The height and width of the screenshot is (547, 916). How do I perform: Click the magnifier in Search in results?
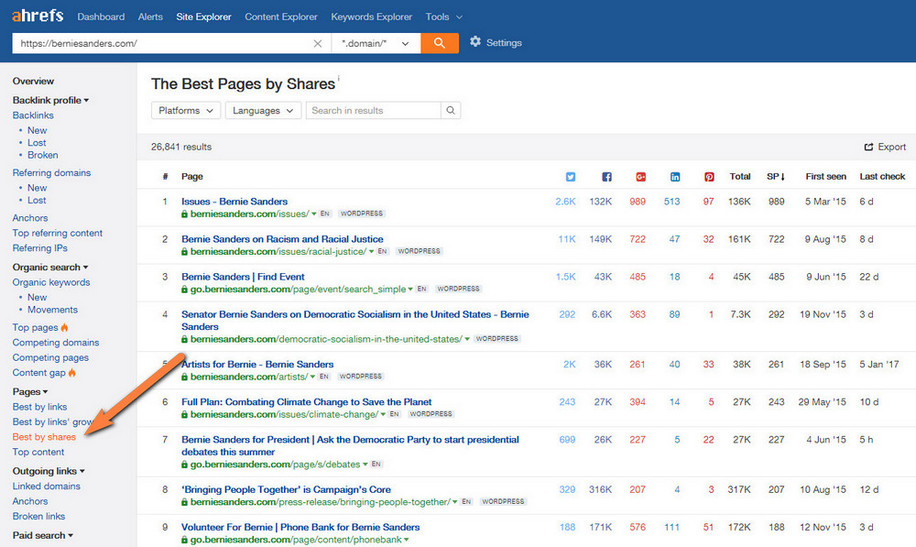pyautogui.click(x=450, y=110)
